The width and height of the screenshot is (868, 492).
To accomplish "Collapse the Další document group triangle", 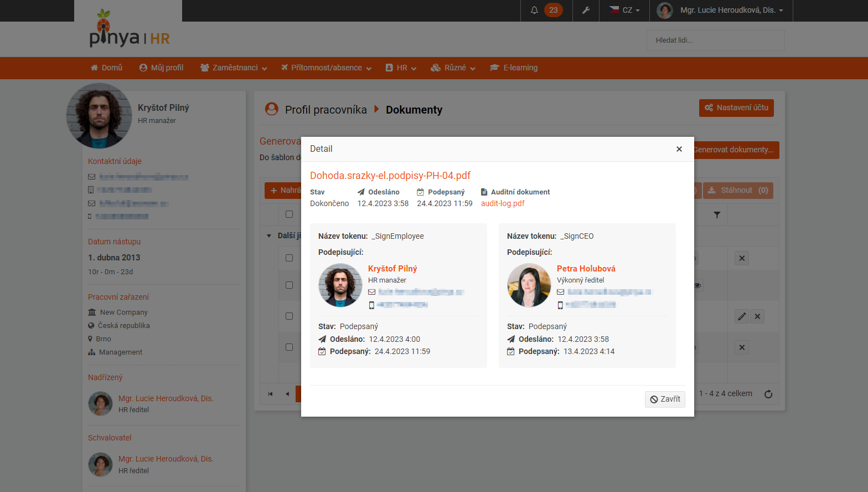I will coord(269,236).
